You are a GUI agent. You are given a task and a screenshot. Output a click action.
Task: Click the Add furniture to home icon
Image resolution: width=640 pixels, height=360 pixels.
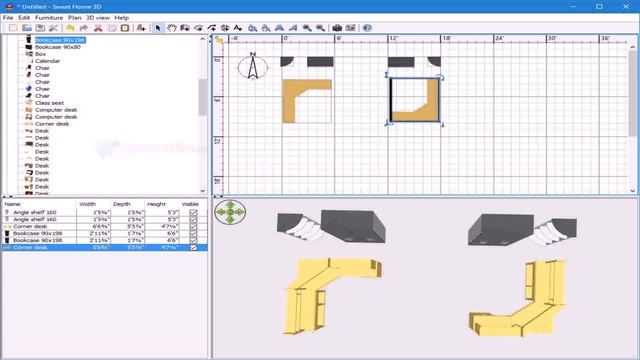click(x=141, y=28)
